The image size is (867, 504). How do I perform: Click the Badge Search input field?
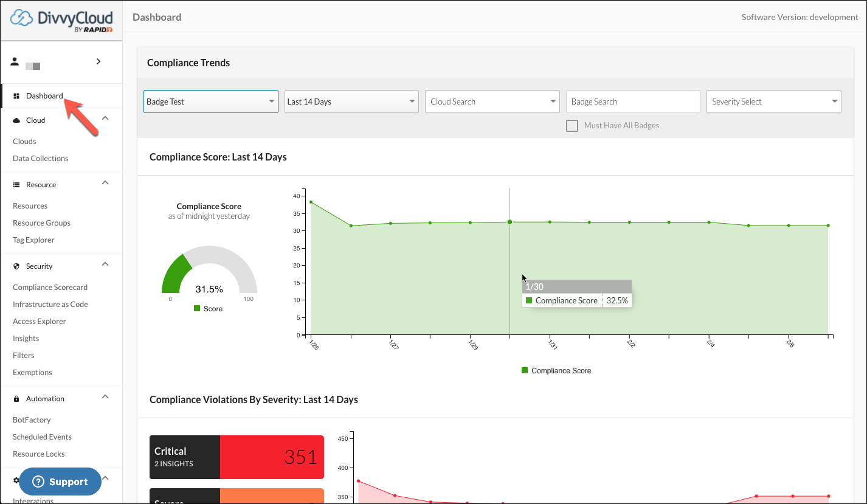coord(633,102)
